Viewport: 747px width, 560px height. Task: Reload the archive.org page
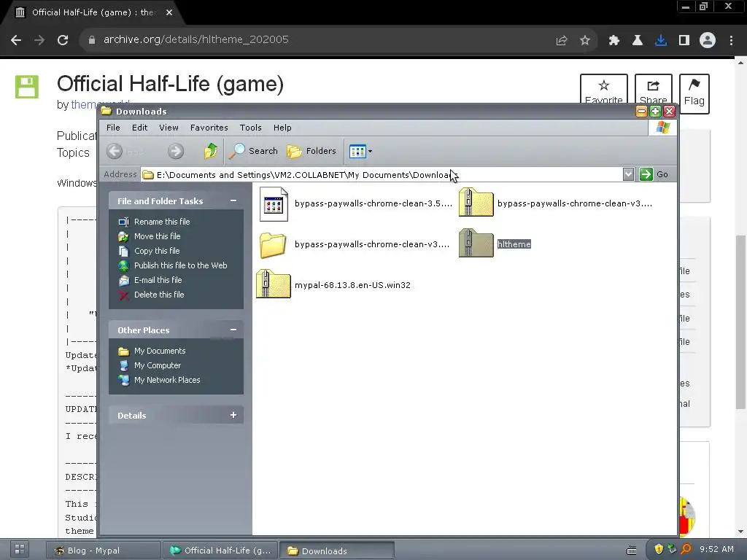(x=63, y=40)
